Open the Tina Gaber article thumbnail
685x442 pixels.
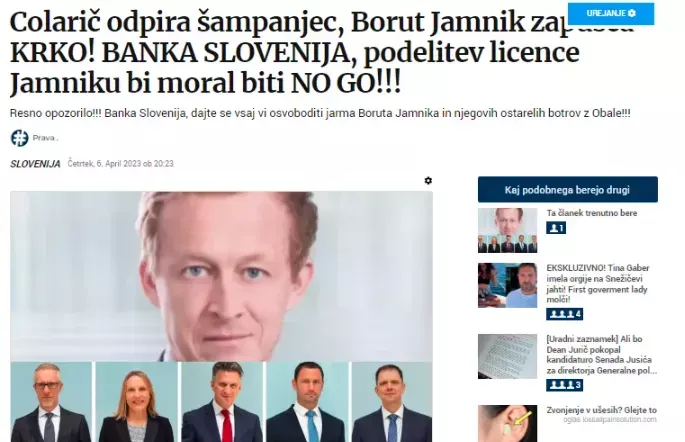tap(507, 285)
